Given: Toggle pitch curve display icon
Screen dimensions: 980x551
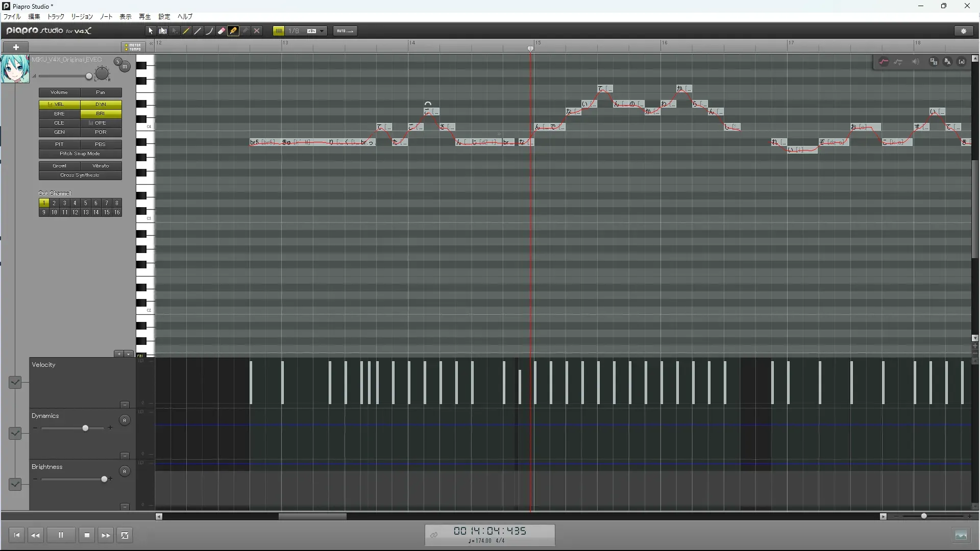Looking at the screenshot, I should (884, 62).
